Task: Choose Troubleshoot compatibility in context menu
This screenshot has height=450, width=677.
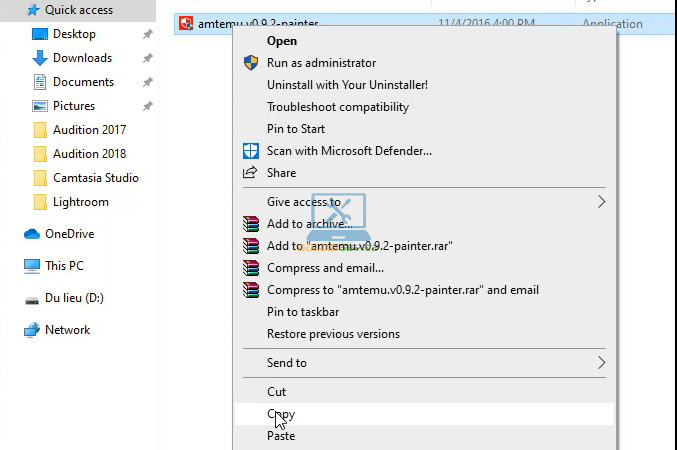Action: [337, 107]
